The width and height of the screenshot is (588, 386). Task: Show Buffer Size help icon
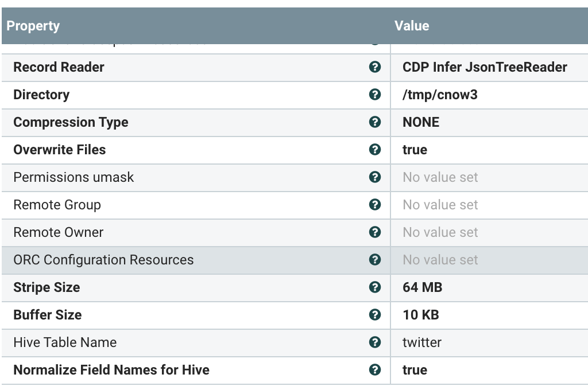click(x=375, y=315)
